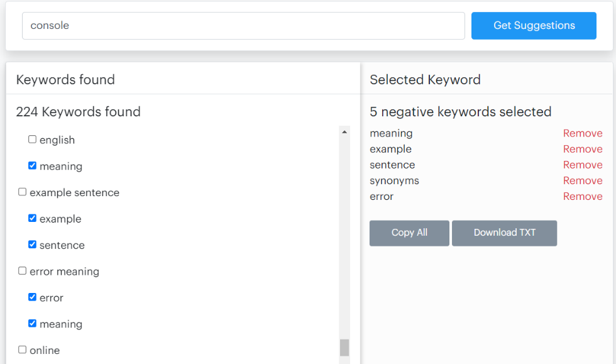Remove 'synonyms' from selected keywords
Image resolution: width=616 pixels, height=364 pixels.
(x=583, y=180)
